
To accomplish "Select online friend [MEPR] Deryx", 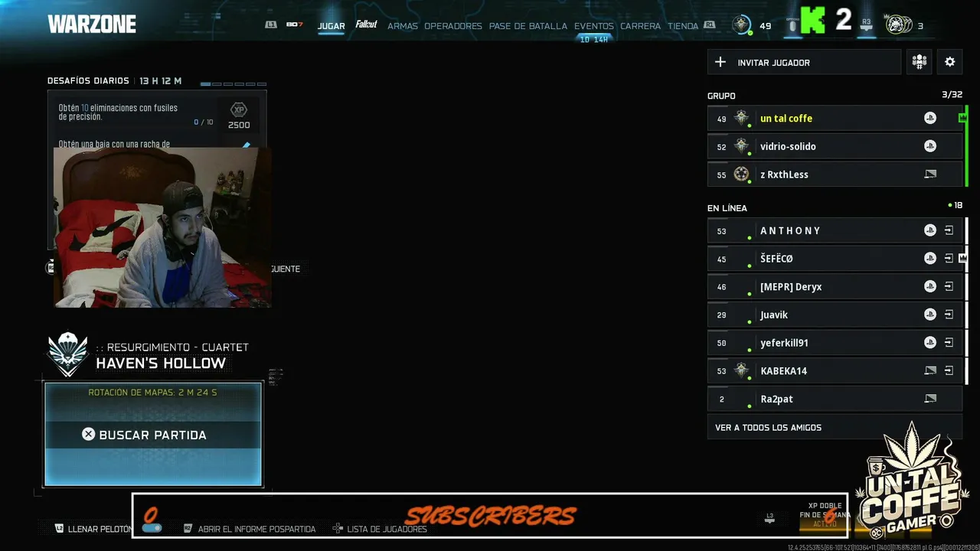I will pyautogui.click(x=835, y=287).
